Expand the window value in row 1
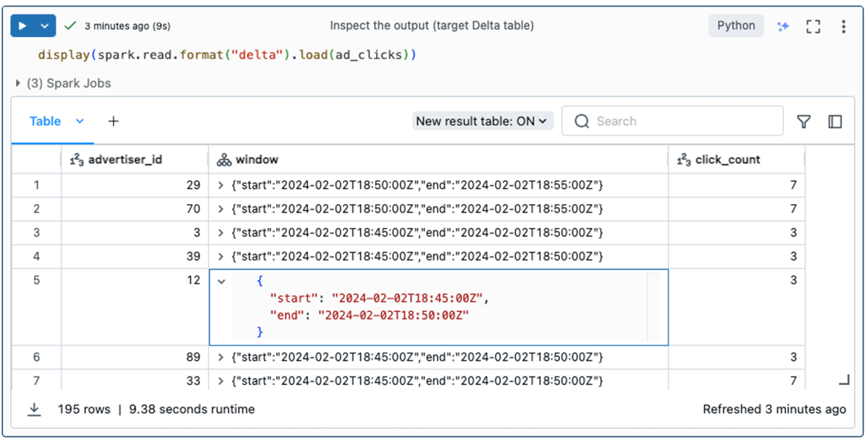Viewport: 868px width, 440px height. pos(221,185)
